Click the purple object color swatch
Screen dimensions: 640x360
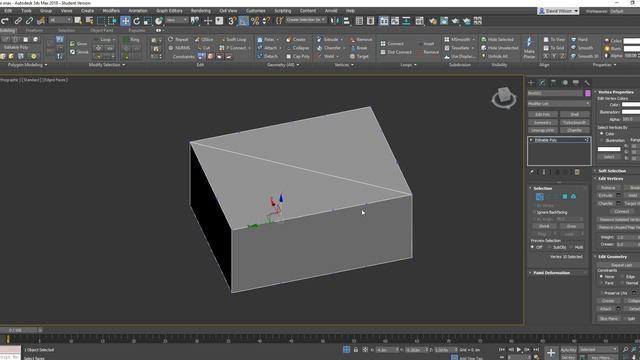pyautogui.click(x=588, y=93)
